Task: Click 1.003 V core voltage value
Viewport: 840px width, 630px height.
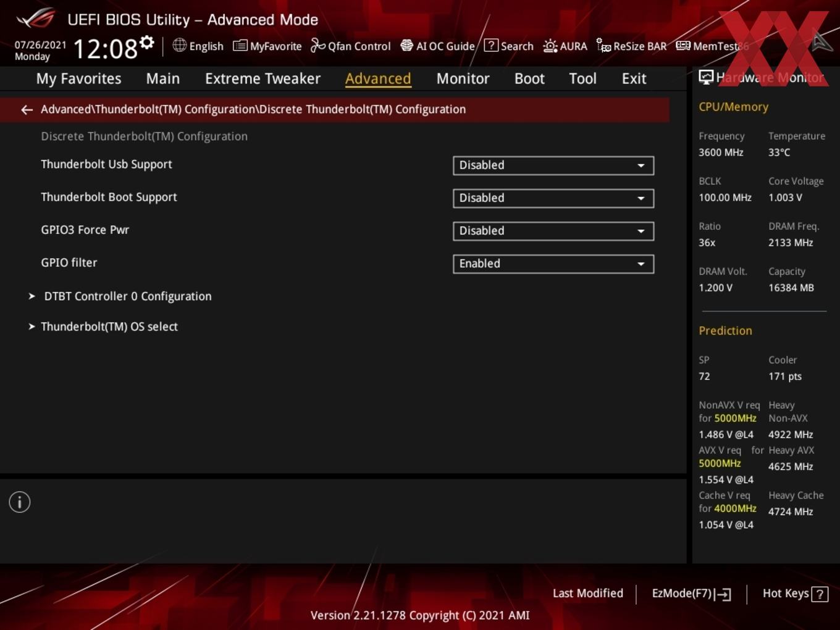Action: [x=785, y=198]
